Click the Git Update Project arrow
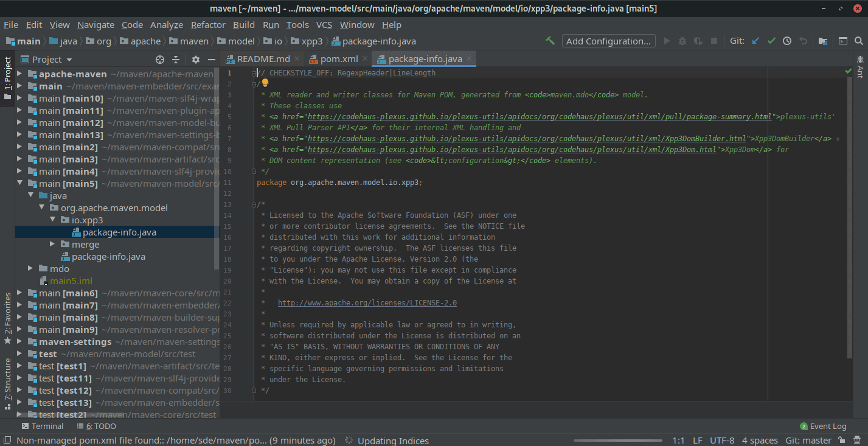The height and width of the screenshot is (446, 868). (755, 41)
